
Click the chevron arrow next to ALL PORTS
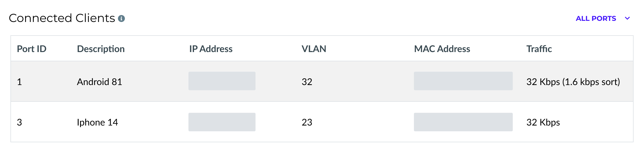(x=627, y=19)
